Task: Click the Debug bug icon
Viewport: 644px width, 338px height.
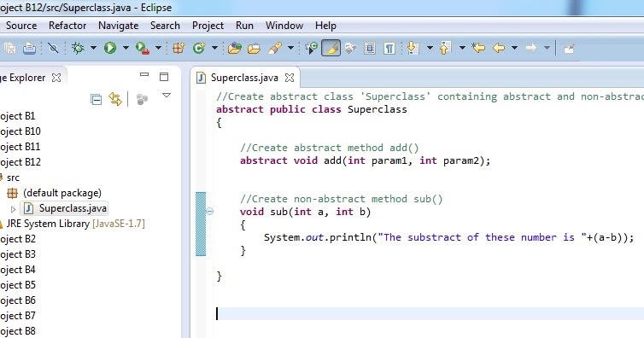Action: pyautogui.click(x=78, y=48)
